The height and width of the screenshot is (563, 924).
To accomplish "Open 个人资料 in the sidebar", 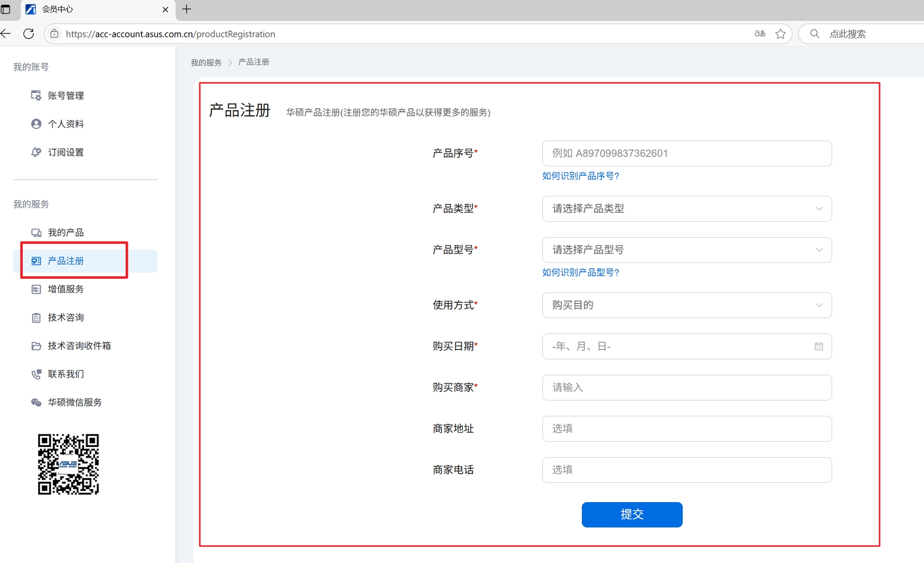I will click(x=65, y=124).
